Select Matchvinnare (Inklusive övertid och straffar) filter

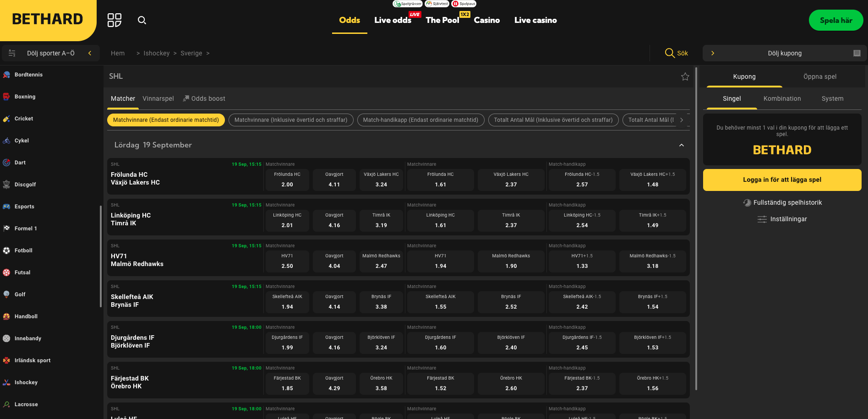(x=291, y=120)
